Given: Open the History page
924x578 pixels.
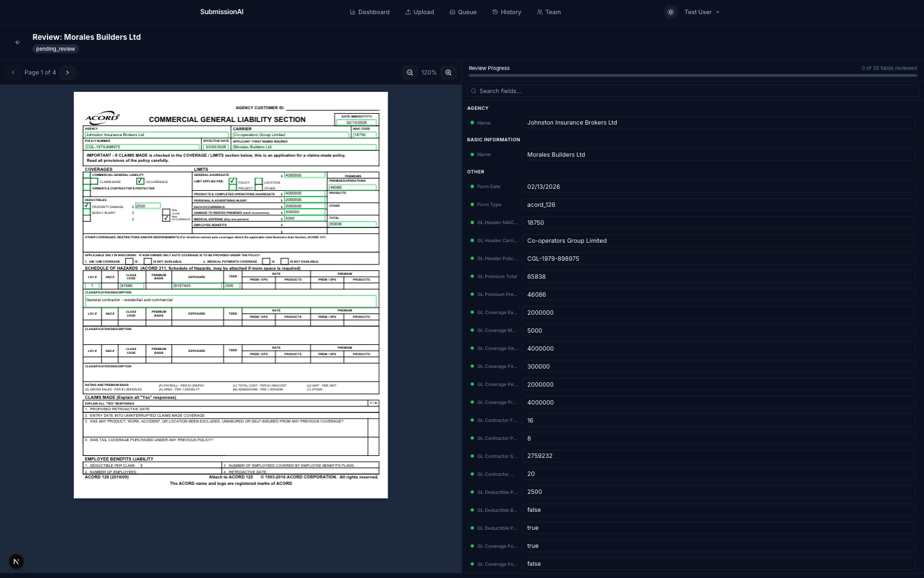Looking at the screenshot, I should (x=506, y=12).
